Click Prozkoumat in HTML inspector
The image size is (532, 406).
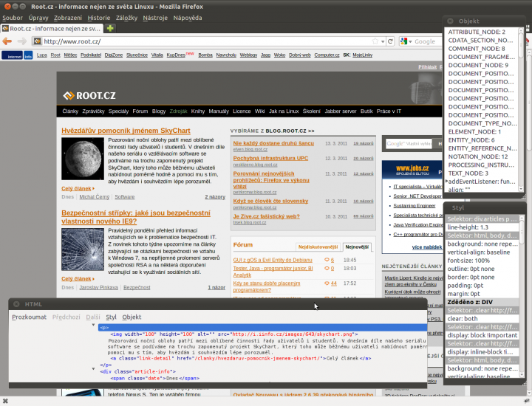tap(29, 317)
